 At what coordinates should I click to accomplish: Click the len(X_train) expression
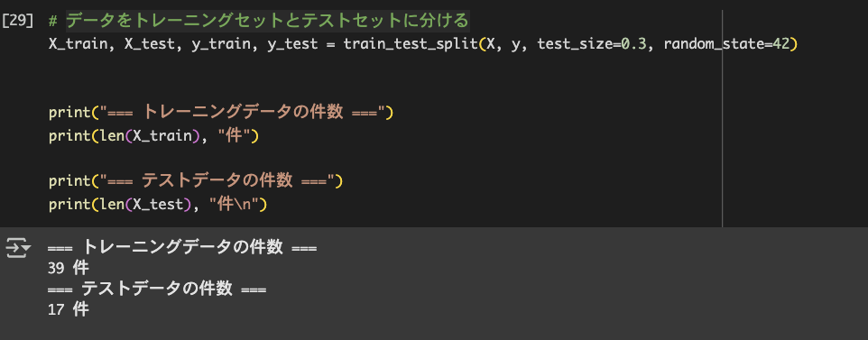click(x=148, y=135)
